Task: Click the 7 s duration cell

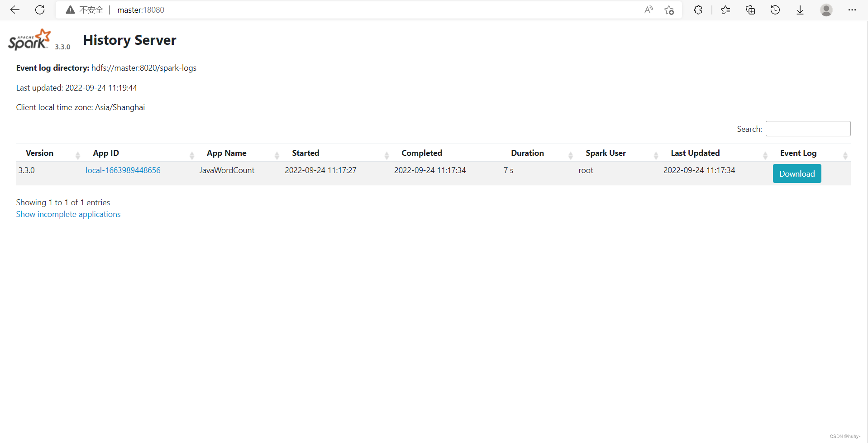Action: (509, 170)
